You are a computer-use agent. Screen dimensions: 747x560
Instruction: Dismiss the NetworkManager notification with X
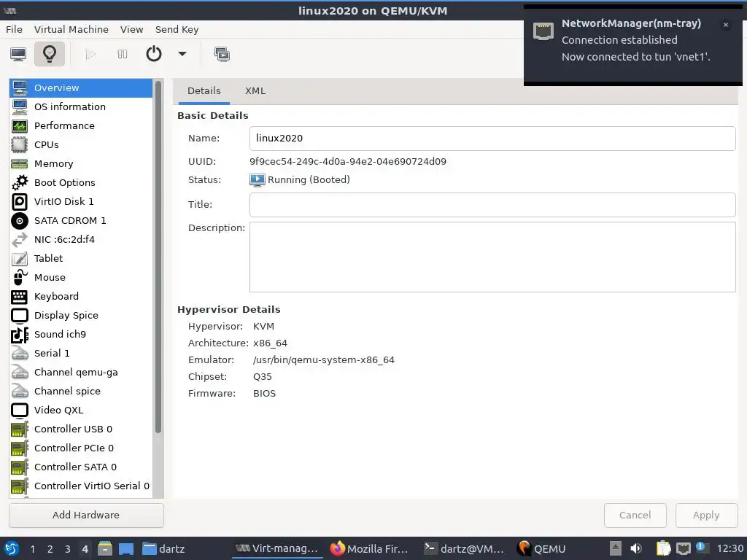pos(726,25)
